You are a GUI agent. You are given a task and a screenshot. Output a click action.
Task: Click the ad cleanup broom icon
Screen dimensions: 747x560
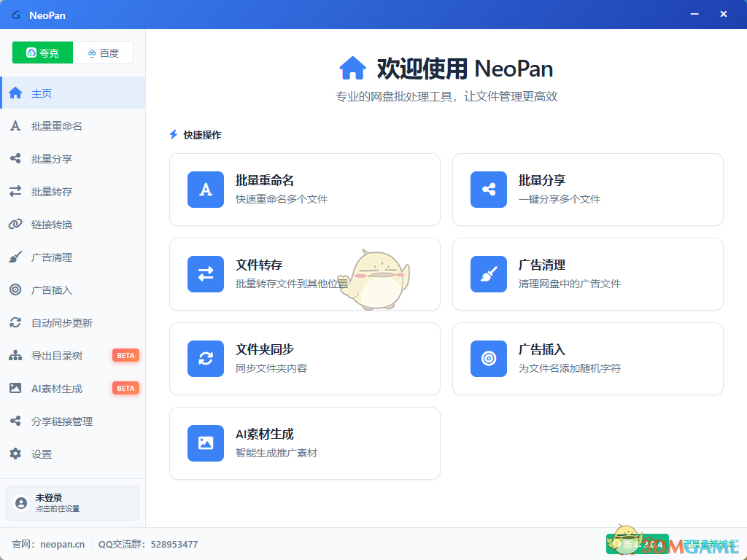(489, 274)
